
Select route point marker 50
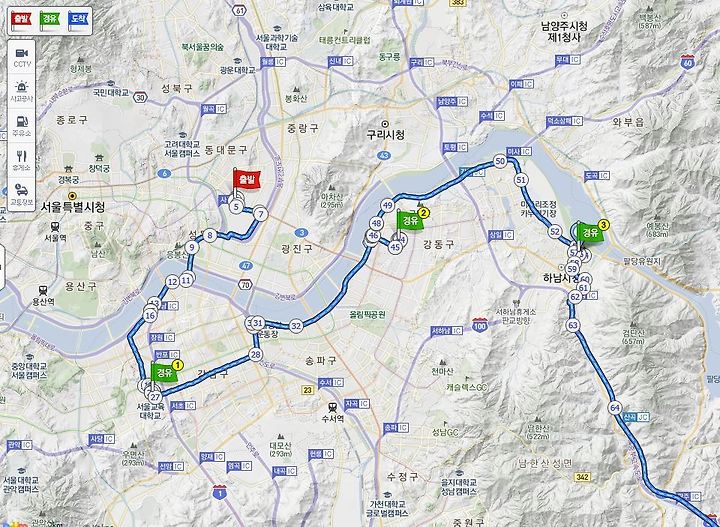[500, 161]
